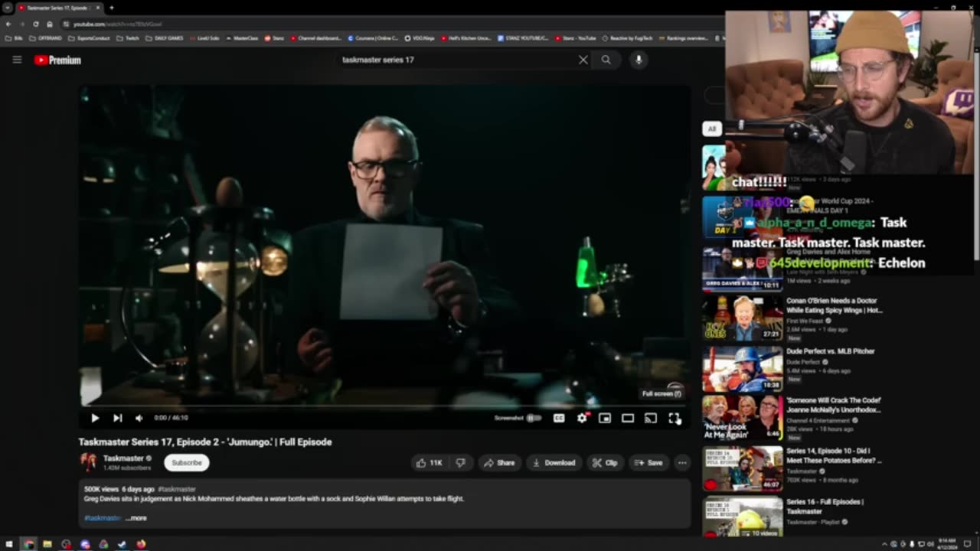Open Channel dashboard bookmark

tap(316, 37)
